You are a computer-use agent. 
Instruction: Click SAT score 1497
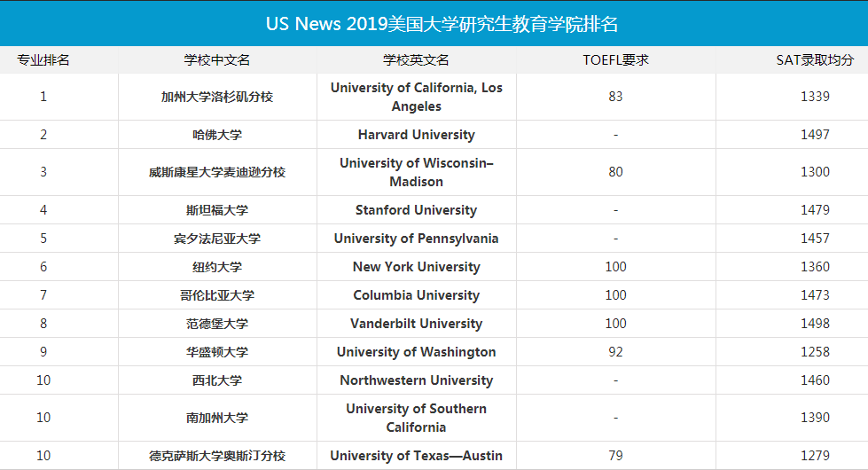point(815,135)
